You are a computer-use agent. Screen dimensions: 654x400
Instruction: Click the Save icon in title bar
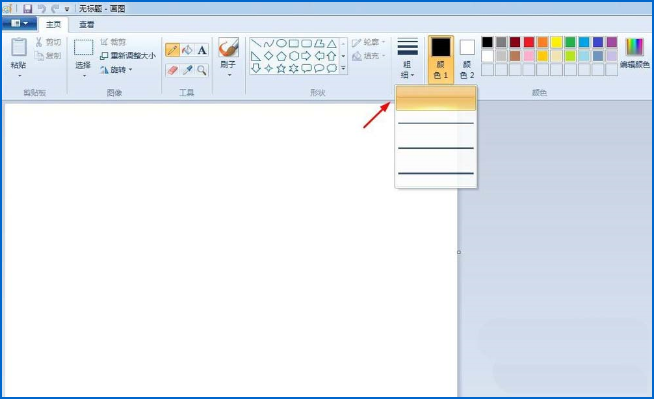tap(28, 8)
